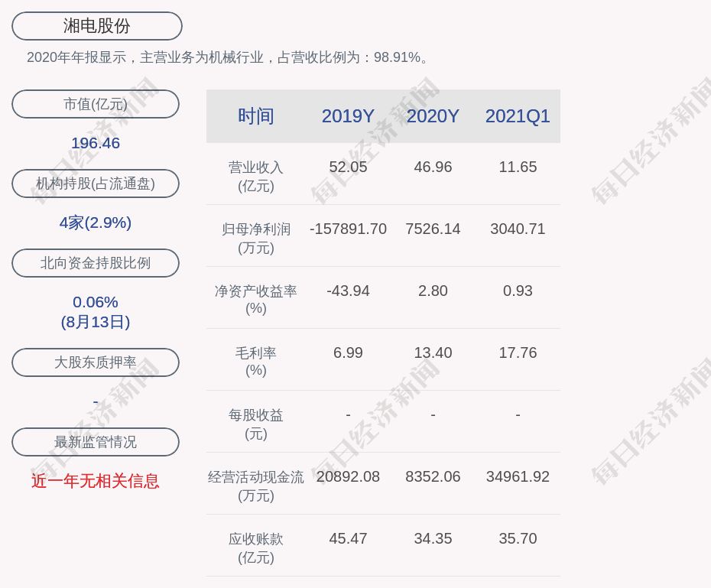
Task: Open the 最新监管情况 label button
Action: tap(96, 442)
